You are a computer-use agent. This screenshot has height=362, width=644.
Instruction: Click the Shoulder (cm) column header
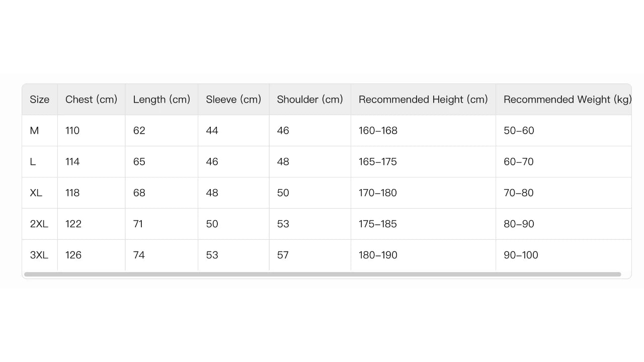click(x=310, y=100)
